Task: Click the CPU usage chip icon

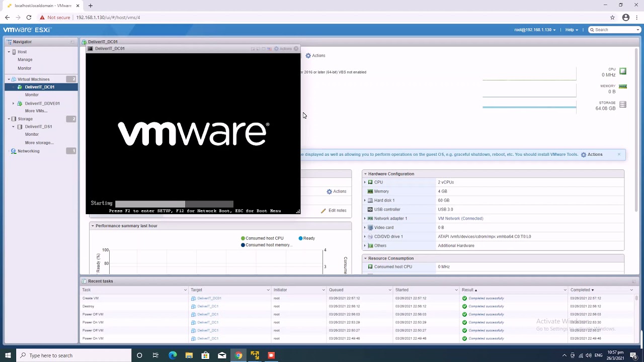Action: coord(623,71)
